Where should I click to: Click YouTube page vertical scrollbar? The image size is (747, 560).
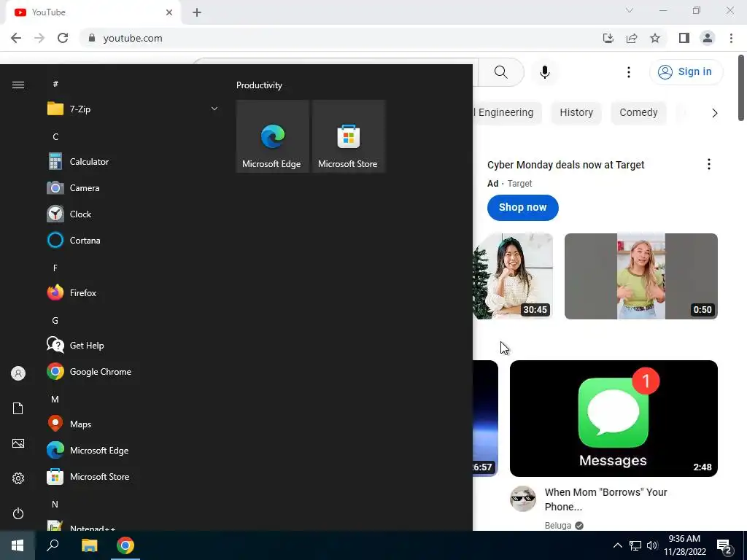click(x=741, y=88)
